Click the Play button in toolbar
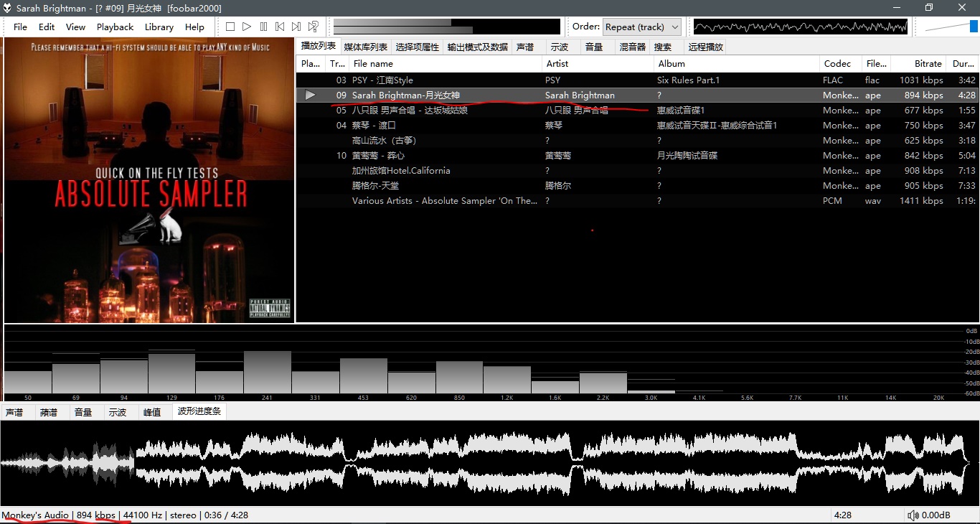The height and width of the screenshot is (524, 980). pyautogui.click(x=247, y=27)
